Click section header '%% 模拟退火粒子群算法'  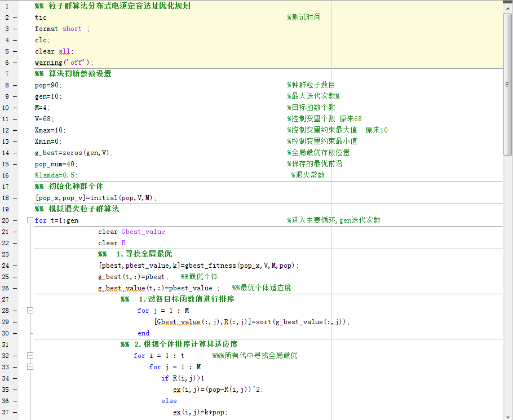click(77, 209)
